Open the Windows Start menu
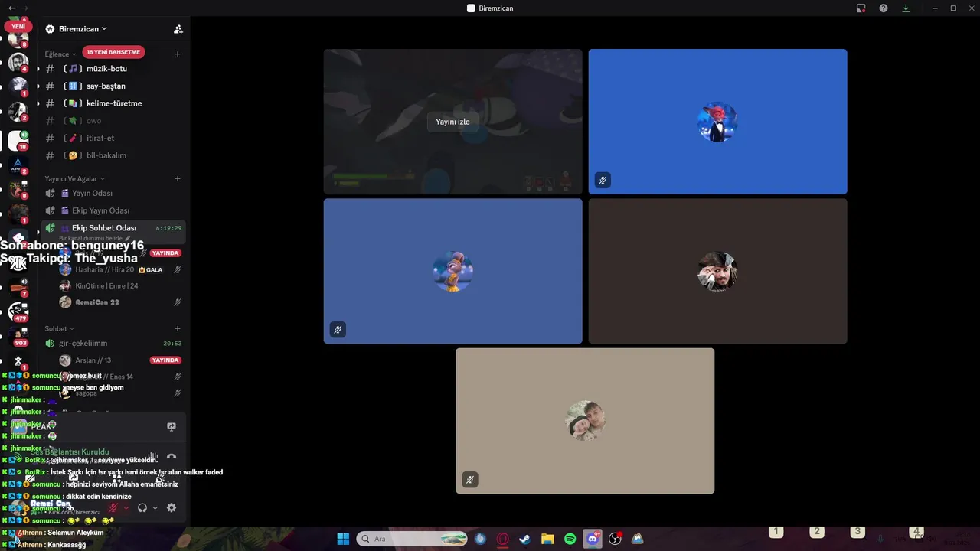Viewport: 980px width, 551px height. click(343, 539)
